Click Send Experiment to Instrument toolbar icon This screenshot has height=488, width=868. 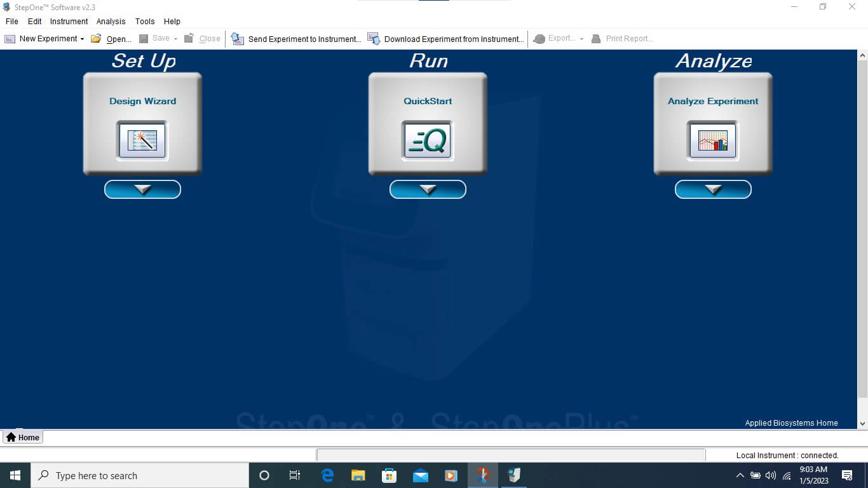click(237, 39)
